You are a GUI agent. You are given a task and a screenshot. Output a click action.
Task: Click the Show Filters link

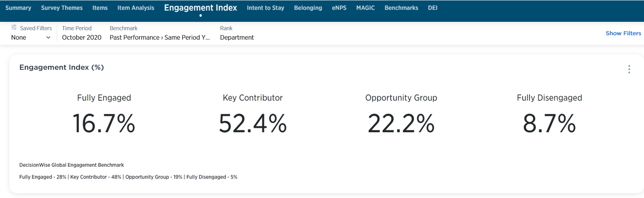click(623, 33)
